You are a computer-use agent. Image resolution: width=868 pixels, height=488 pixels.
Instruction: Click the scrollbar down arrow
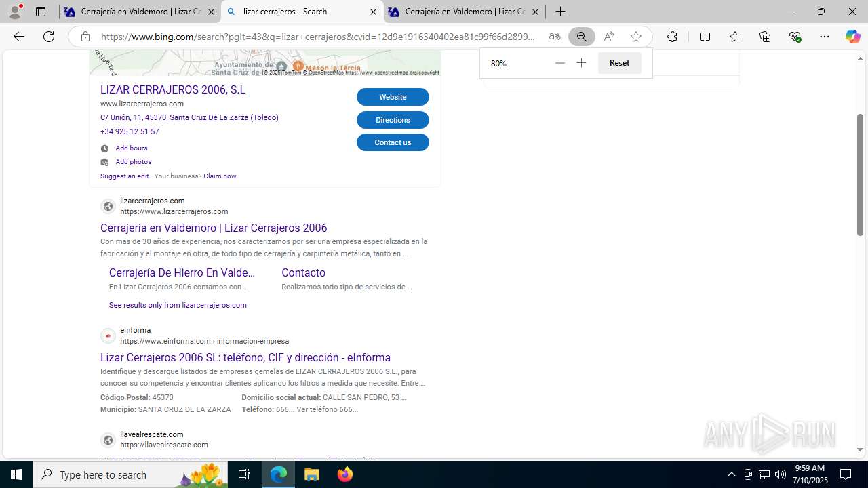point(860,449)
